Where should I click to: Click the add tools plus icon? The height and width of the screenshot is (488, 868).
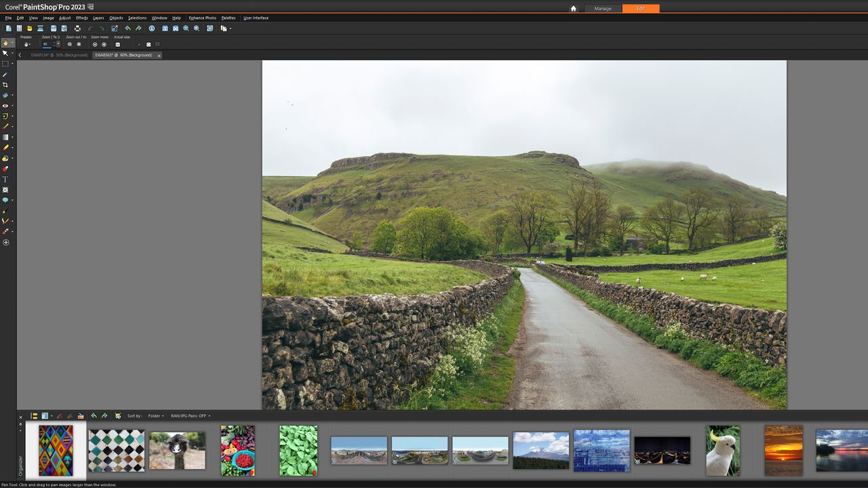tap(5, 243)
